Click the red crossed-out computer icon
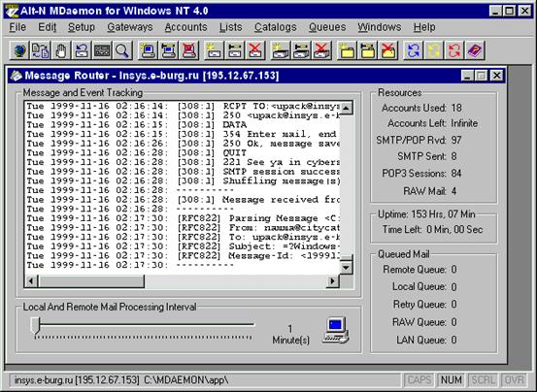The height and width of the screenshot is (392, 537). pyautogui.click(x=189, y=50)
